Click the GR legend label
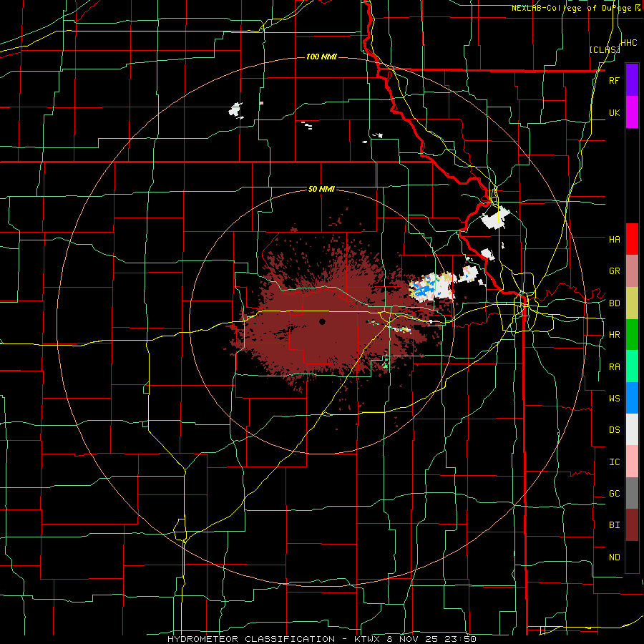 (614, 271)
